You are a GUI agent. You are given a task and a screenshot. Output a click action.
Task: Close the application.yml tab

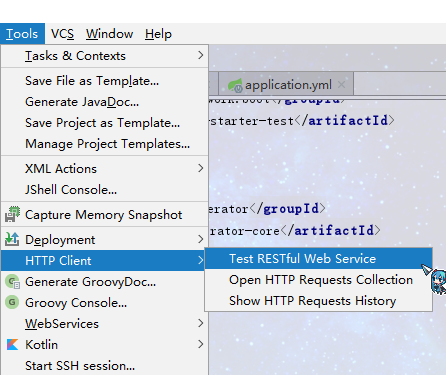point(341,84)
